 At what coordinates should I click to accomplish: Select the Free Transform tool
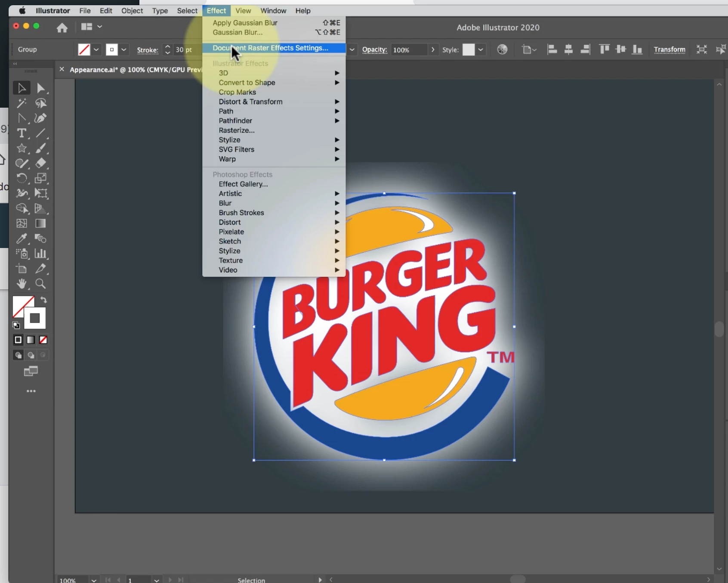41,193
